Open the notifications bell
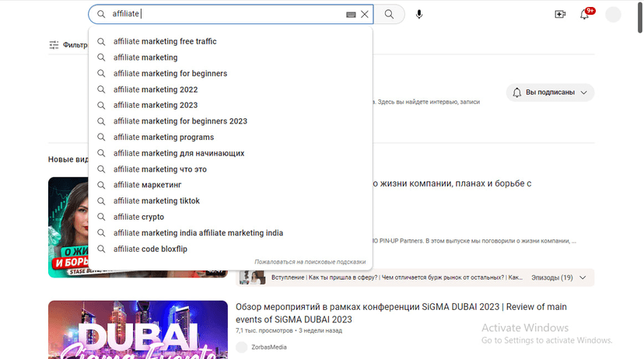This screenshot has width=644, height=359. click(584, 14)
